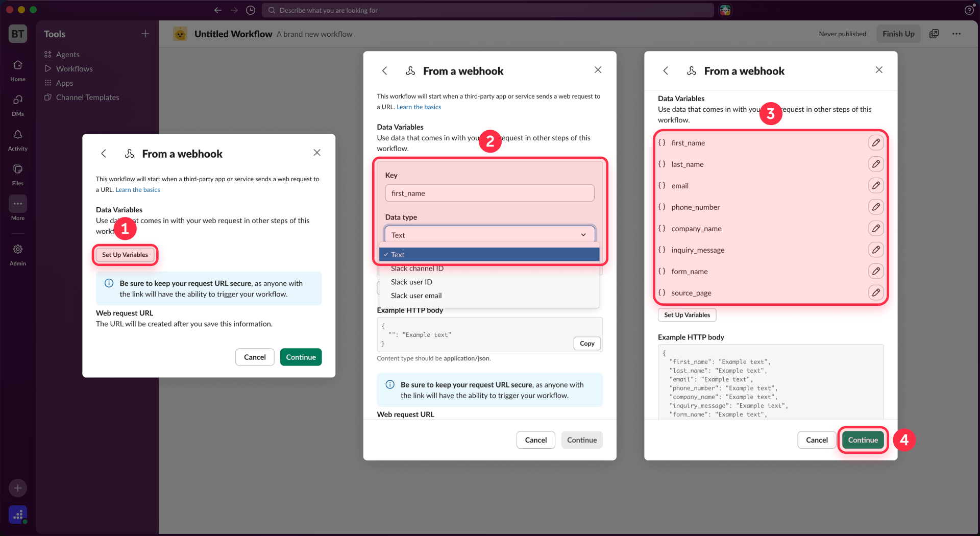
Task: Click the top search field
Action: click(x=488, y=10)
